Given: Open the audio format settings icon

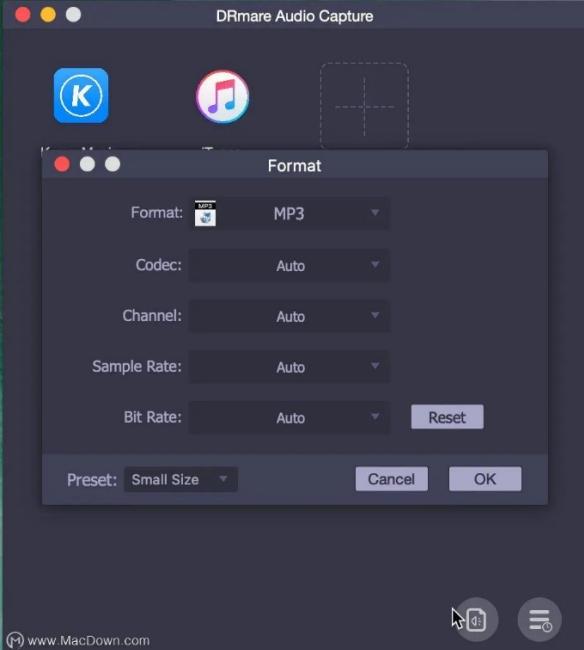Looking at the screenshot, I should [x=476, y=620].
